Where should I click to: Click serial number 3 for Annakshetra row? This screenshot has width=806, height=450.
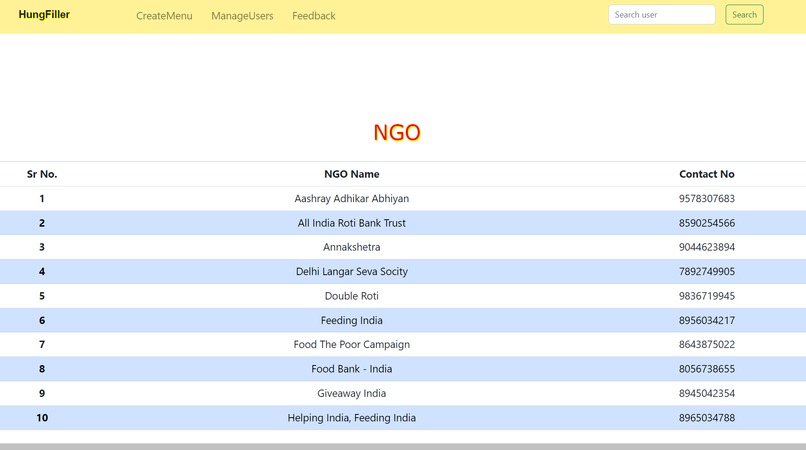tap(42, 247)
